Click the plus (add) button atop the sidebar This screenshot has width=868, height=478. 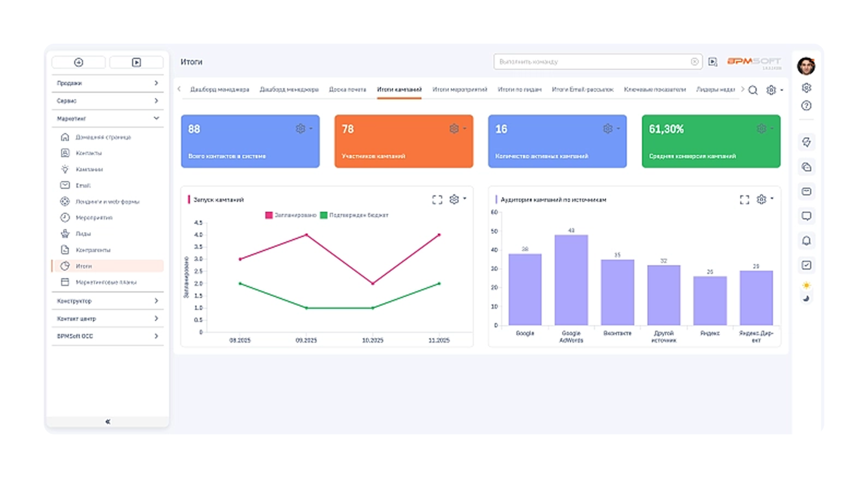click(x=79, y=62)
